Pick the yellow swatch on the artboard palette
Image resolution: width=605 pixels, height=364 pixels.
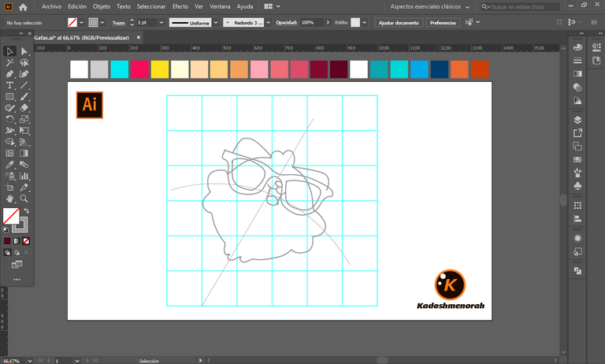(159, 69)
